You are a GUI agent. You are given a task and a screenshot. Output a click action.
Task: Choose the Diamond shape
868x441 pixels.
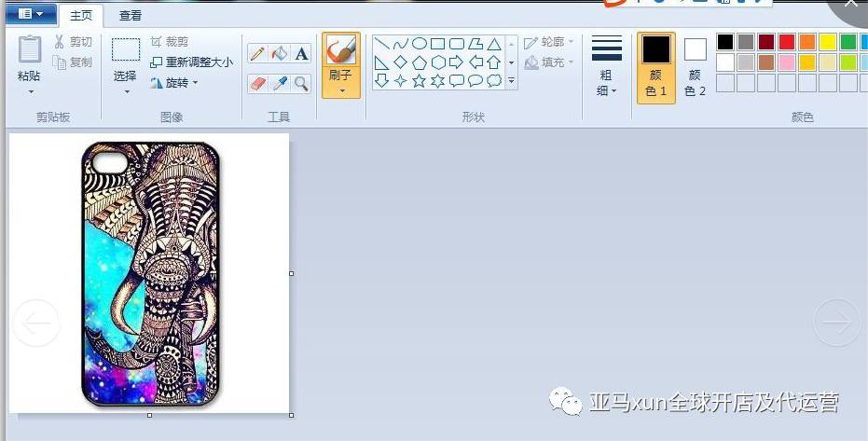point(400,62)
